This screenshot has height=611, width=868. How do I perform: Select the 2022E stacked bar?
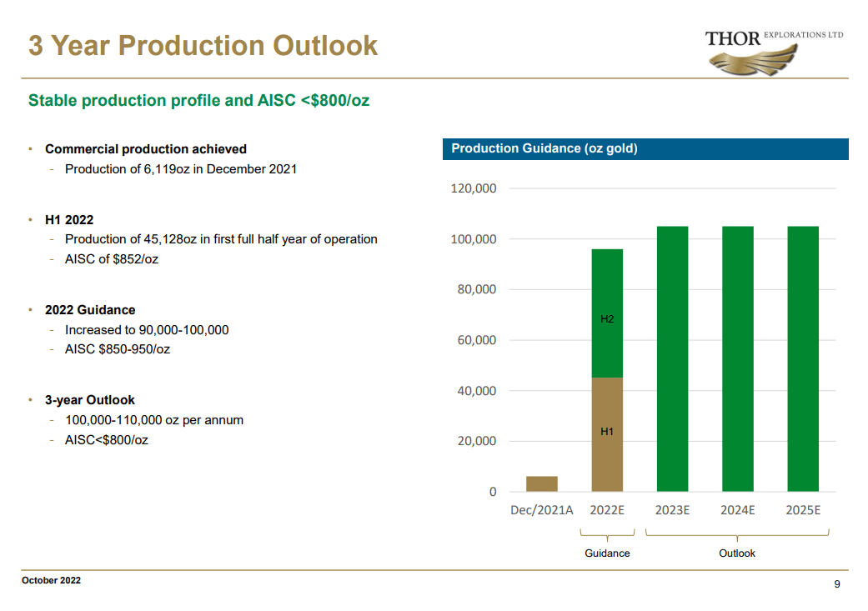607,367
